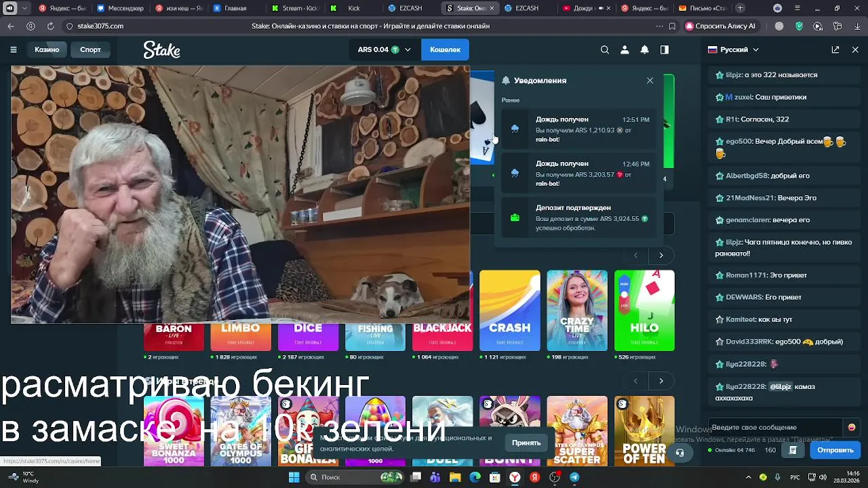Open Telegram from the taskbar
This screenshot has width=868, height=488.
(574, 477)
